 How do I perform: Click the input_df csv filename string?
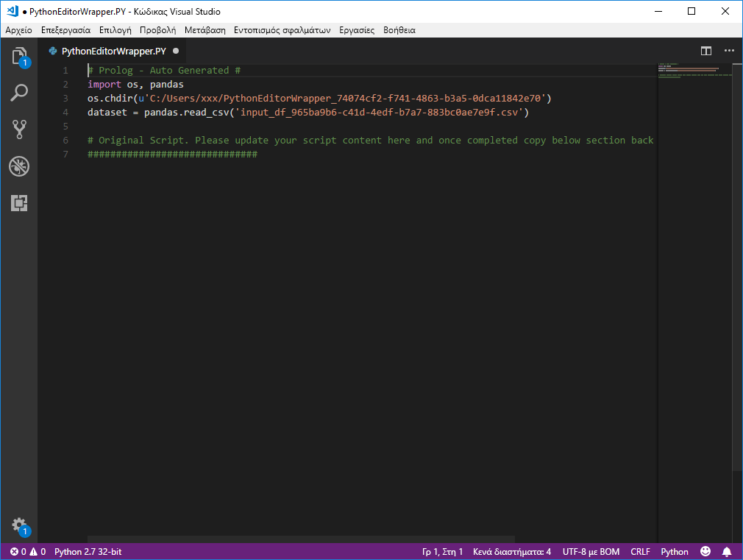click(379, 113)
